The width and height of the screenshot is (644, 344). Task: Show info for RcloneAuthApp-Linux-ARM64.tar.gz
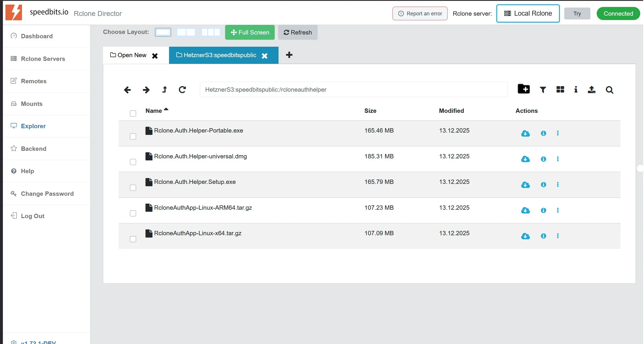click(x=543, y=210)
